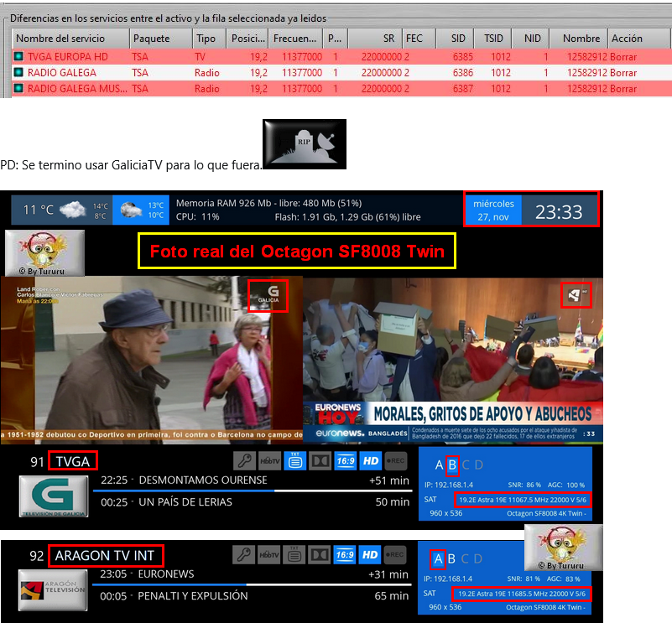Select the RADIO GALEGA MUS... service name

click(77, 89)
